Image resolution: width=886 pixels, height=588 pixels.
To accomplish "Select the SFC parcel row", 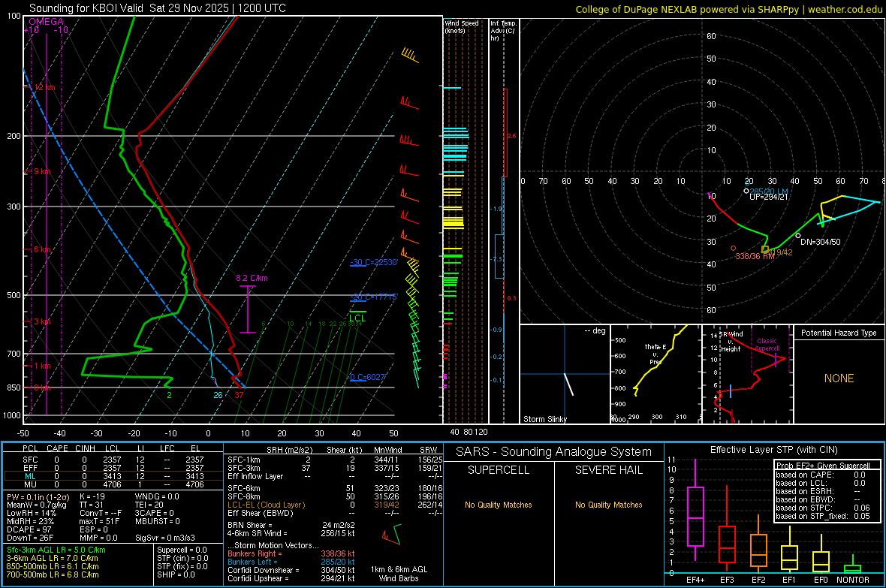I will pyautogui.click(x=113, y=460).
